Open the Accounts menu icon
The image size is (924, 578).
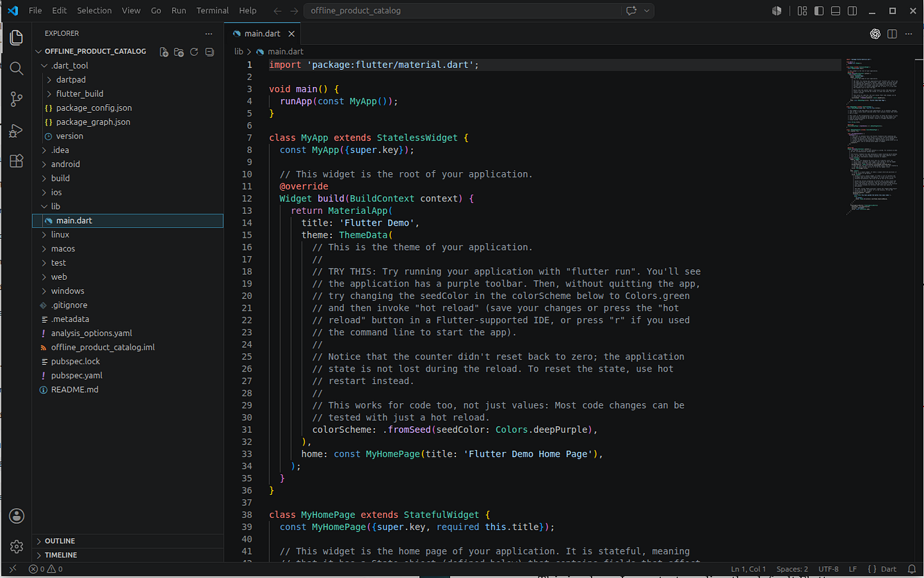tap(16, 516)
